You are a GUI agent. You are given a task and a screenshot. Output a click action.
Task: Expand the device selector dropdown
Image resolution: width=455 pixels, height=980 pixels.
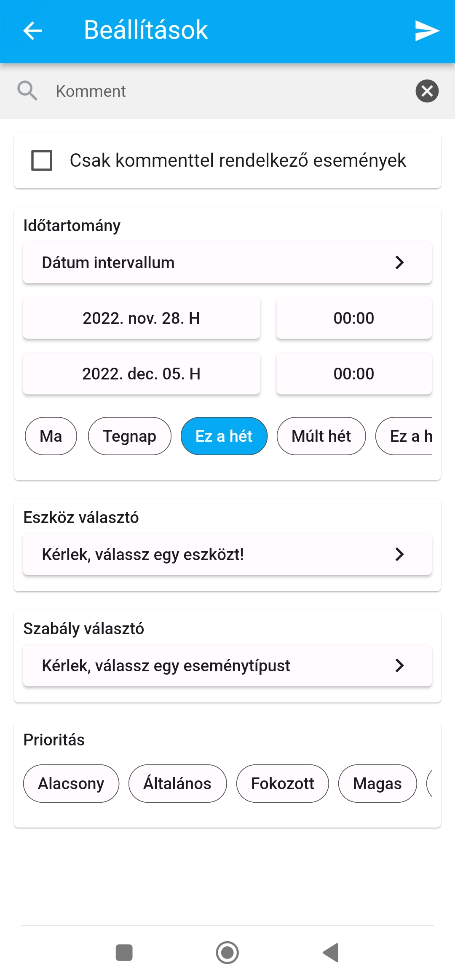pos(227,554)
